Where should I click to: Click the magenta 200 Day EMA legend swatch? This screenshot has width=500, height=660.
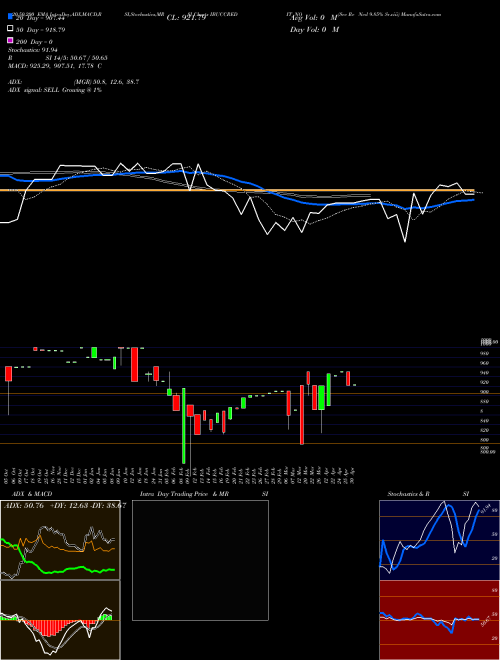click(x=10, y=41)
